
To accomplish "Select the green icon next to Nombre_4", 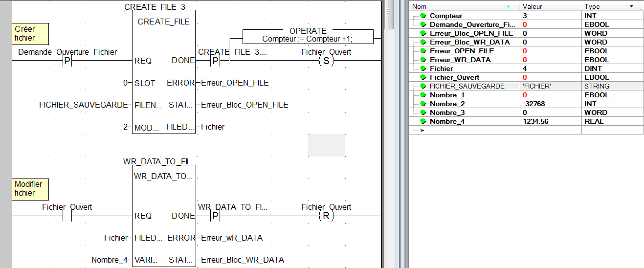I will (x=423, y=121).
